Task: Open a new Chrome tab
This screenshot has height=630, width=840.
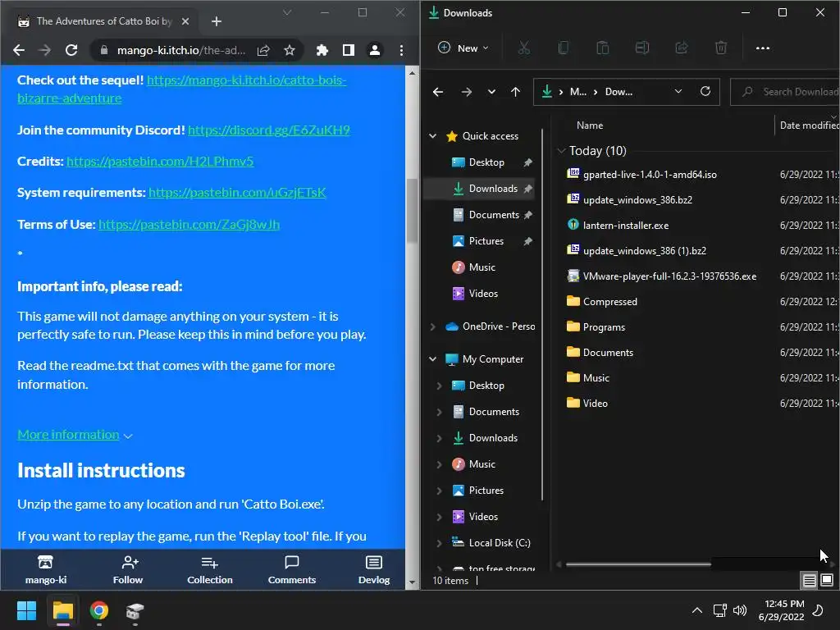Action: [217, 21]
